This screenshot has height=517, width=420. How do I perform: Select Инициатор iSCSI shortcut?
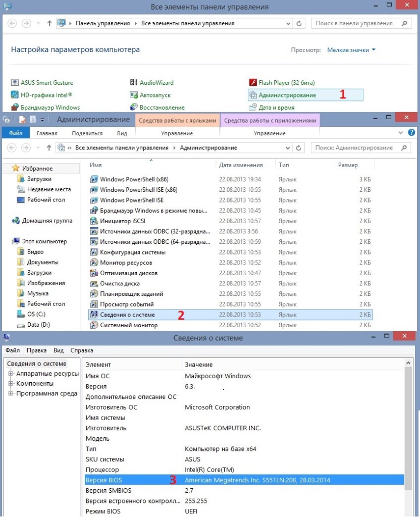click(x=118, y=221)
